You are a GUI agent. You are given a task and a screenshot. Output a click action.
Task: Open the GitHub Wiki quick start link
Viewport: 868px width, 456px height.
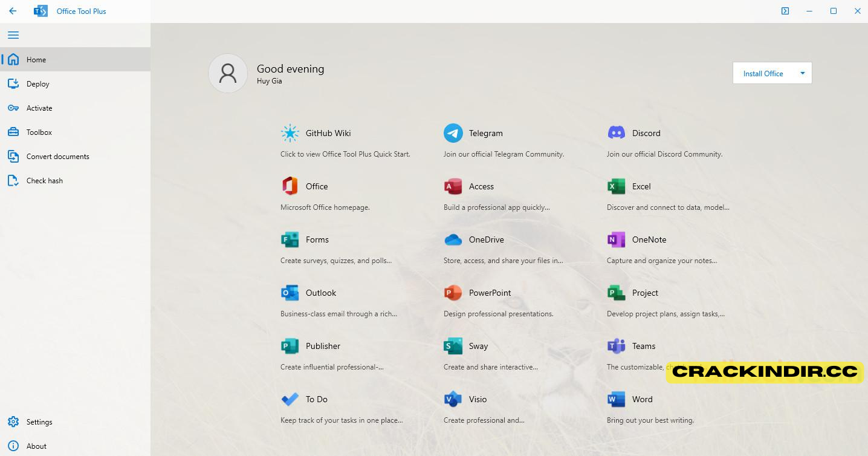[345, 154]
